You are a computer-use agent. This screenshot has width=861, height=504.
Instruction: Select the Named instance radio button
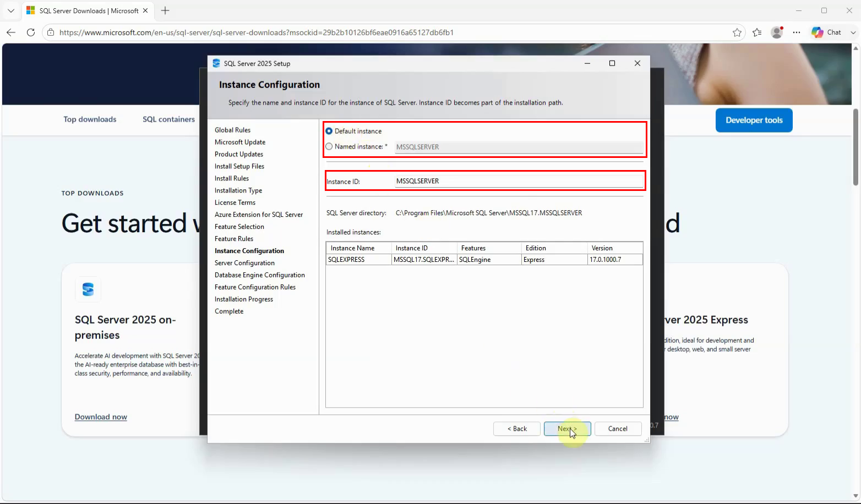click(x=329, y=146)
